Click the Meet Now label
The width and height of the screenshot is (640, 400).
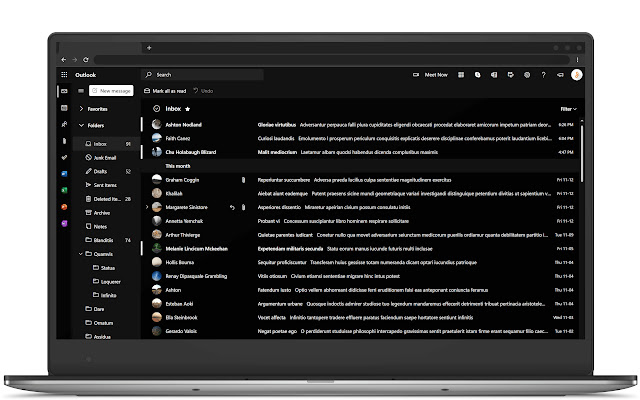coord(436,75)
